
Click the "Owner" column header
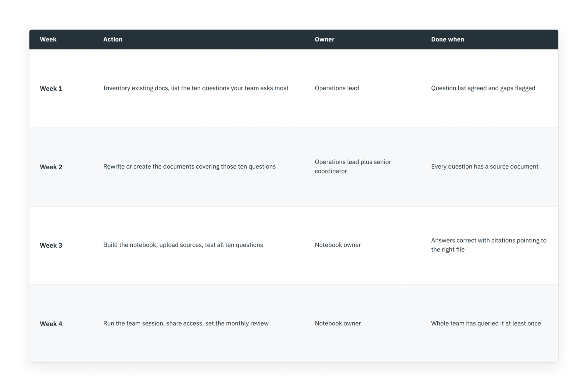pyautogui.click(x=325, y=39)
